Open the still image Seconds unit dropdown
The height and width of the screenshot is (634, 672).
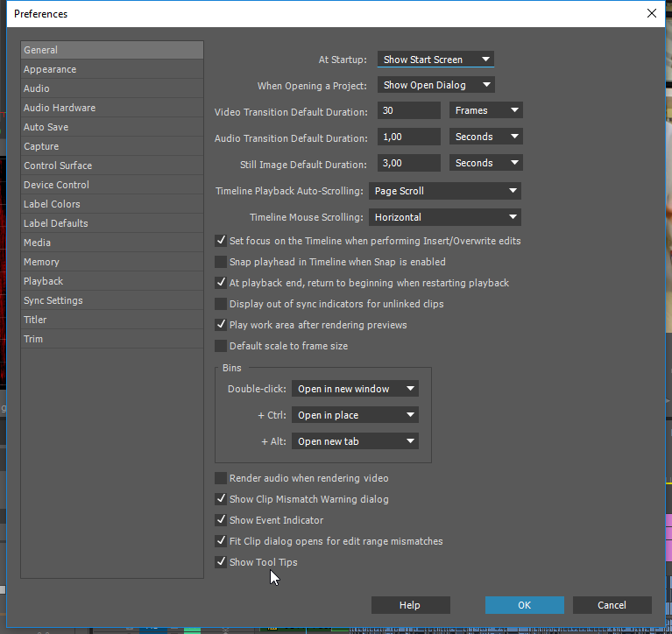[486, 163]
